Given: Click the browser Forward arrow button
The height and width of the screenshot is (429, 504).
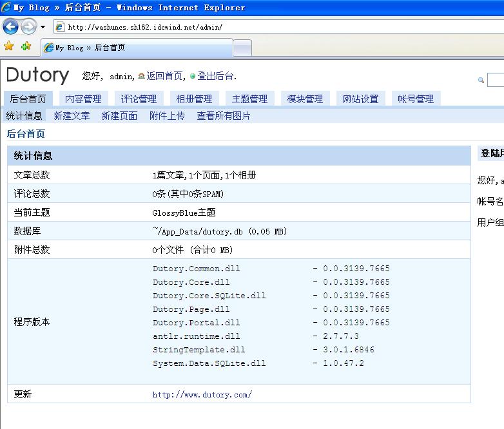Looking at the screenshot, I should pos(28,26).
